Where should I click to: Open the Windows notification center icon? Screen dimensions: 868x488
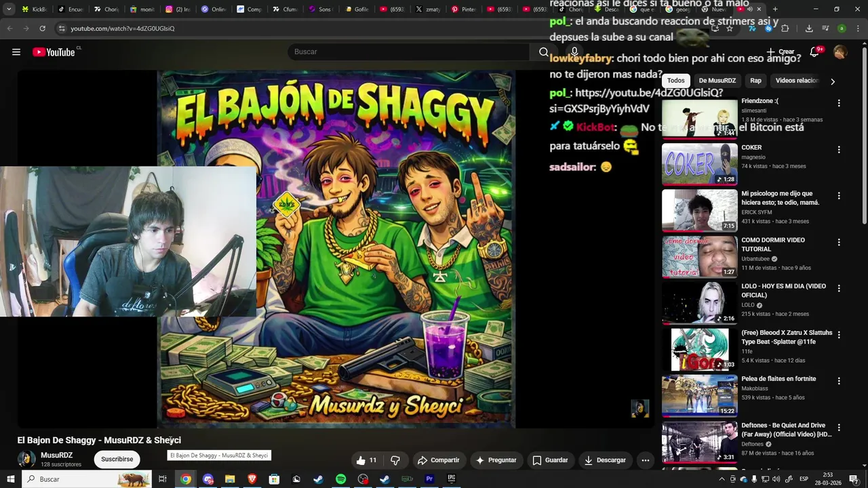854,479
